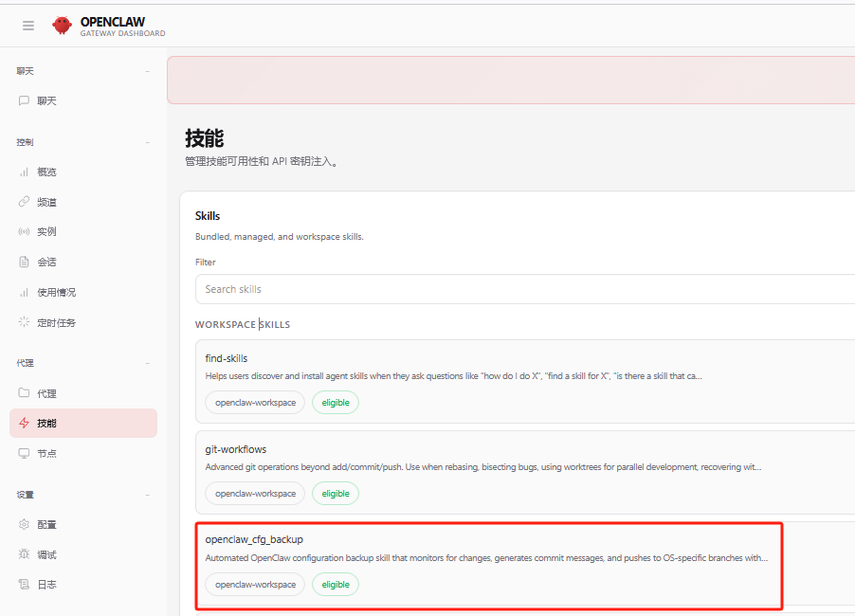This screenshot has width=855, height=616.
Task: Click the 实例 broadcast icon
Action: tap(25, 231)
